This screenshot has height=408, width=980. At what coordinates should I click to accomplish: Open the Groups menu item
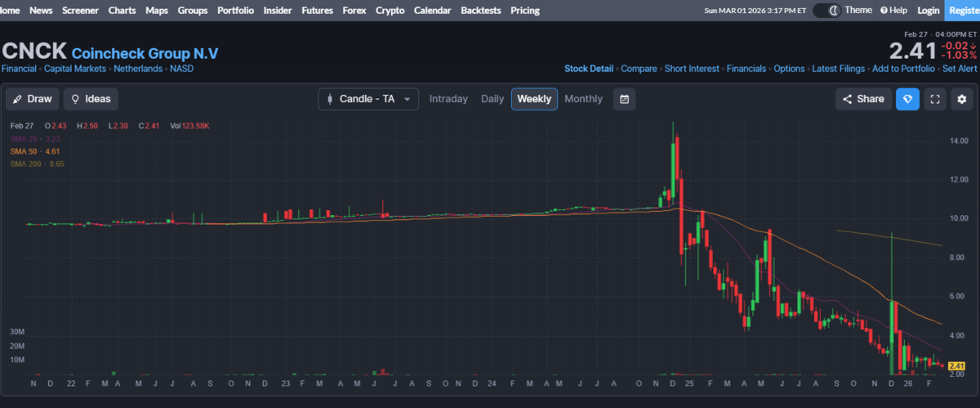coord(193,11)
